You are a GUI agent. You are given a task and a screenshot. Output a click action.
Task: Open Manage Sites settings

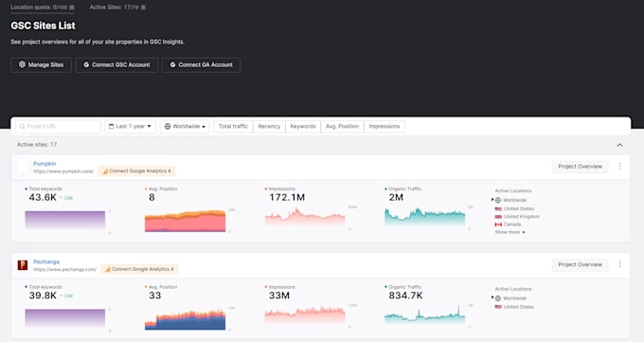(41, 65)
